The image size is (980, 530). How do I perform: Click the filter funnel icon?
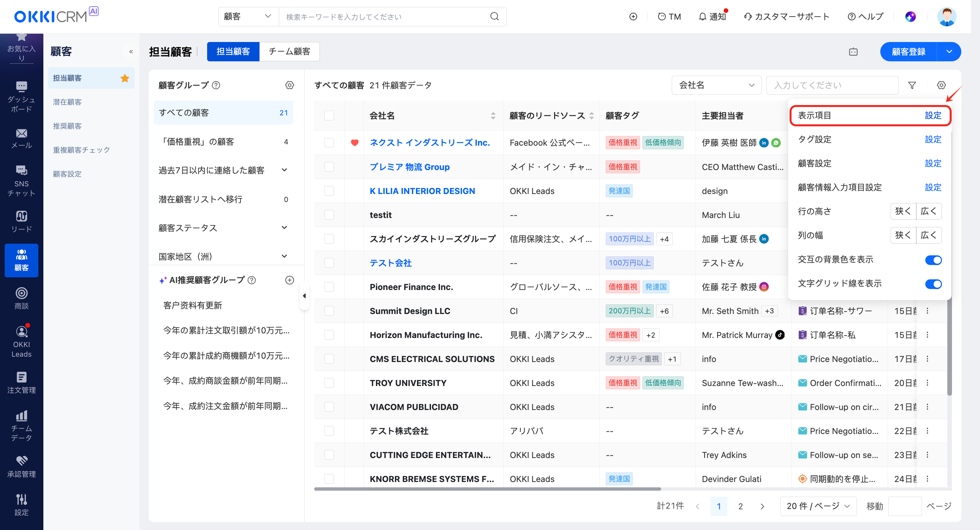pos(912,85)
